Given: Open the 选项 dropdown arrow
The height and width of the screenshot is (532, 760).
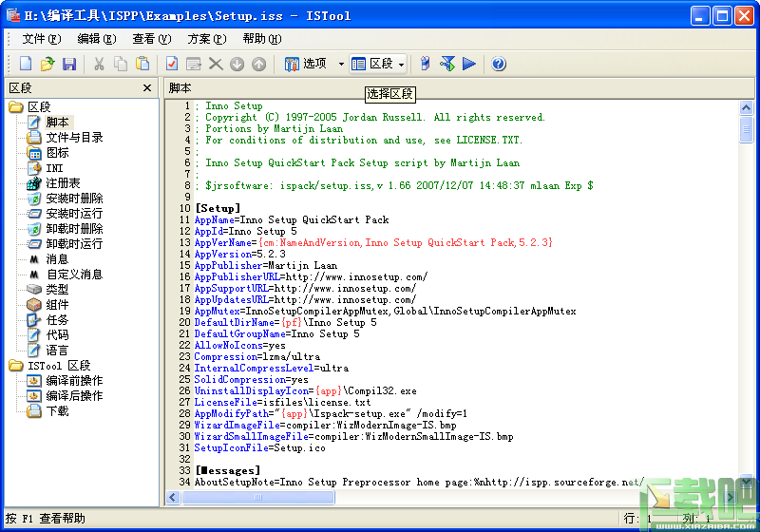Looking at the screenshot, I should click(341, 64).
